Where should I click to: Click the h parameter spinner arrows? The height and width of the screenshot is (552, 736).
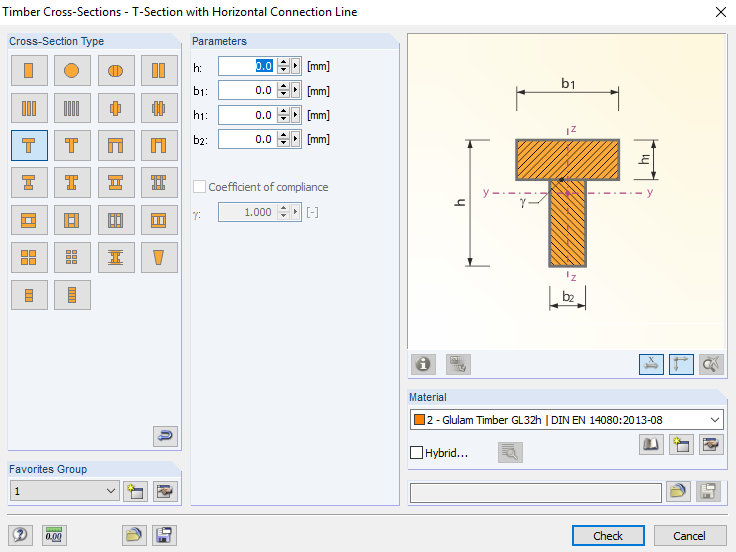[283, 66]
